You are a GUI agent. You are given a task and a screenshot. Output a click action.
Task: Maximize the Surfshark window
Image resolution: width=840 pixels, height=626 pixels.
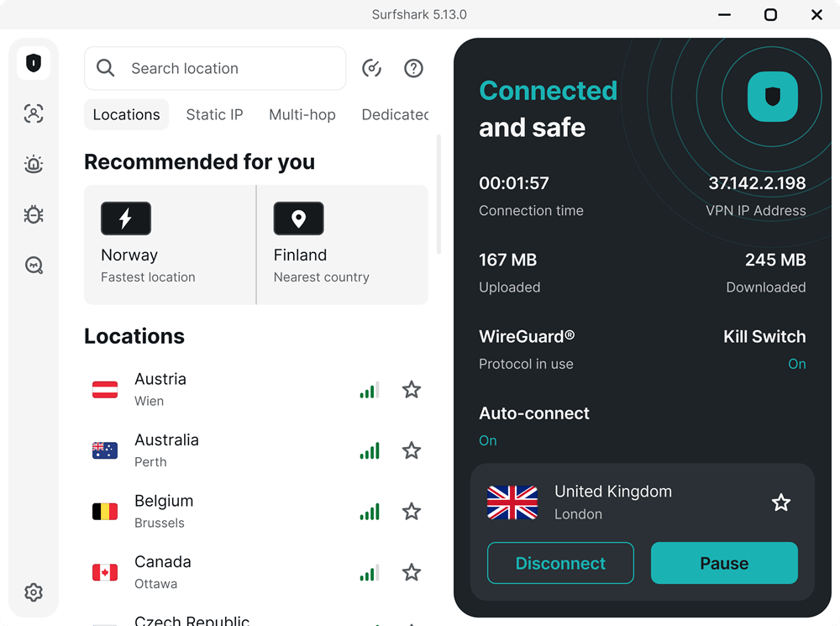(770, 14)
